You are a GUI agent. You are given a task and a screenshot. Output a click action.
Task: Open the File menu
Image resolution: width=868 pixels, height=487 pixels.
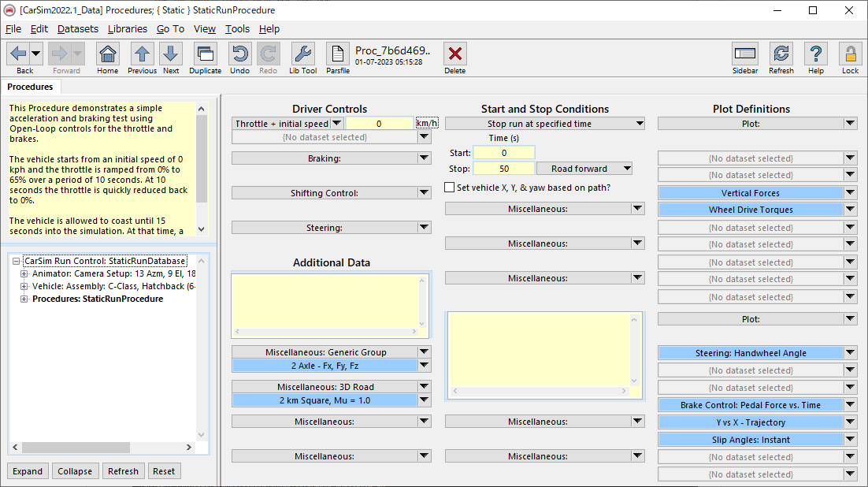(x=13, y=29)
